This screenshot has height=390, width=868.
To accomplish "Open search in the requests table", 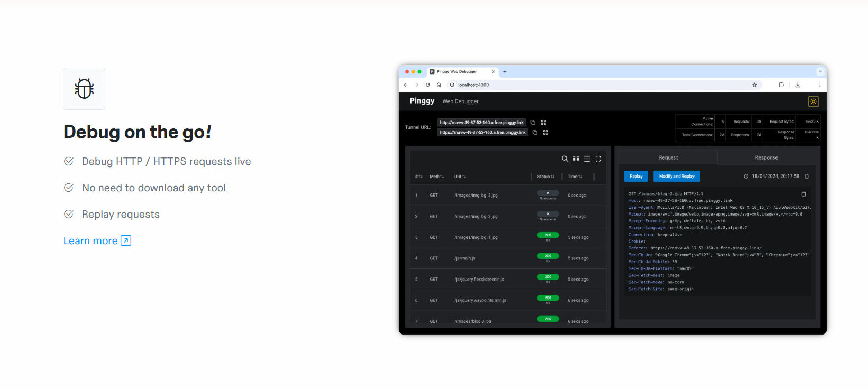I will [x=565, y=159].
